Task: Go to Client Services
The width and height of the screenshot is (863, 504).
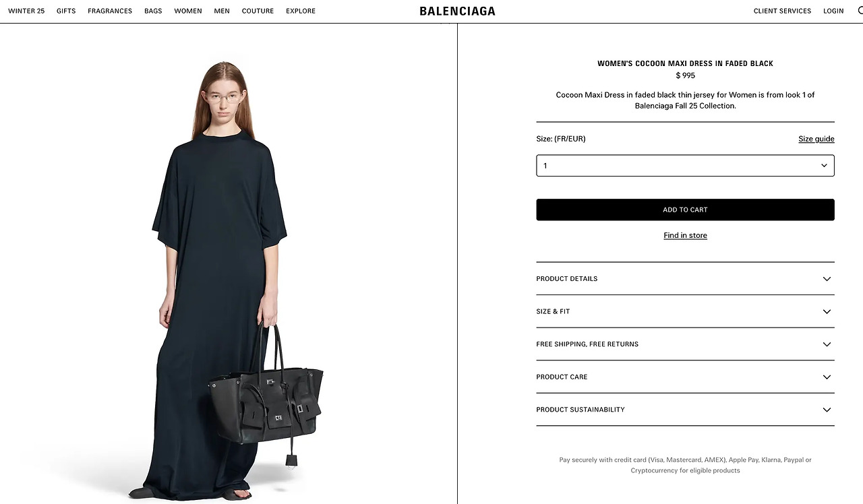Action: click(782, 11)
